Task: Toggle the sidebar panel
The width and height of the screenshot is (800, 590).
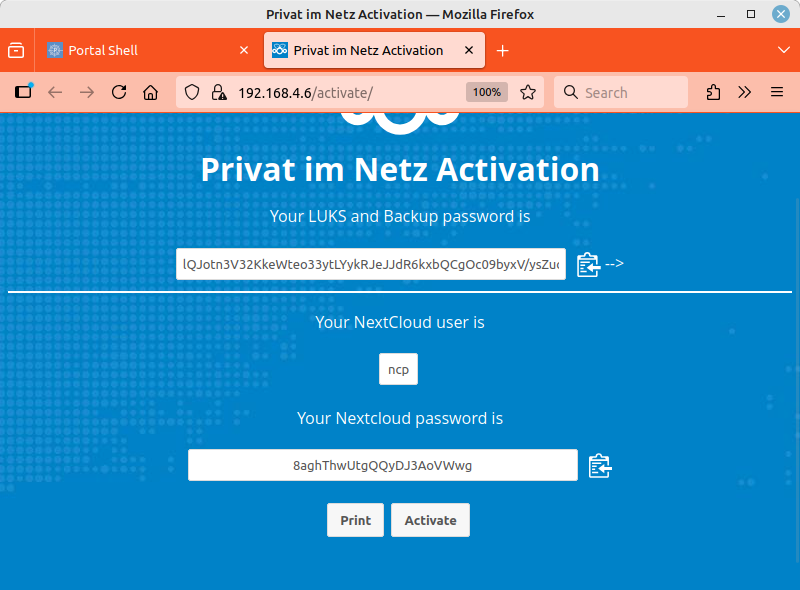Action: coord(23,93)
